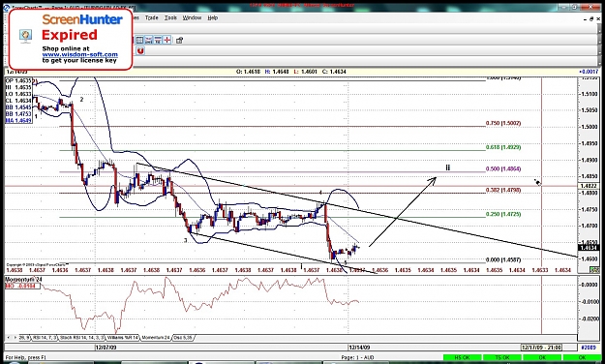The height and width of the screenshot is (364, 605).
Task: Open the Window menu
Action: (192, 17)
